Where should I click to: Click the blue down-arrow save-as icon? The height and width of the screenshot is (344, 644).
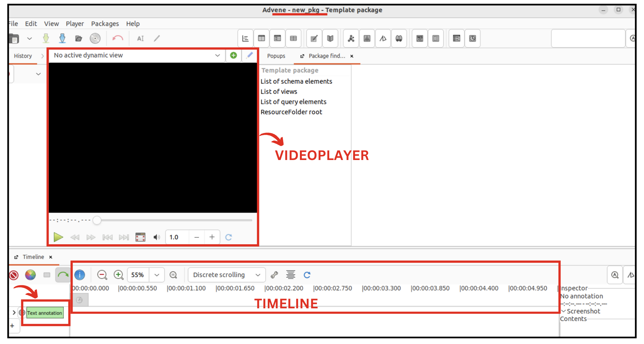pyautogui.click(x=62, y=39)
